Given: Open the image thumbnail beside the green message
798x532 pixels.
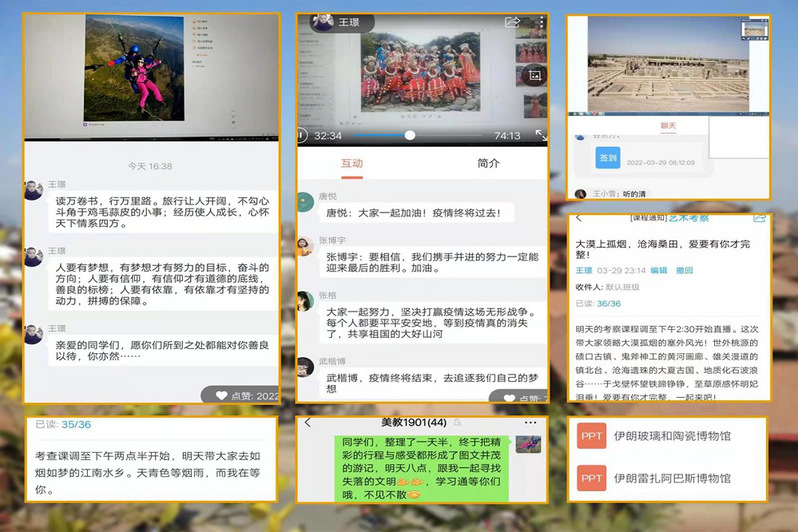Looking at the screenshot, I should (529, 443).
